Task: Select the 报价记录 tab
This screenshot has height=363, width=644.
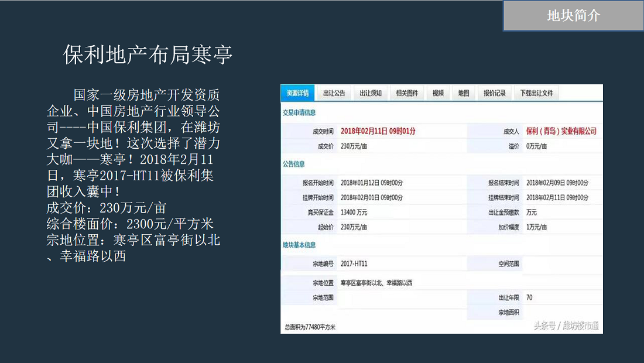Action: coord(495,93)
